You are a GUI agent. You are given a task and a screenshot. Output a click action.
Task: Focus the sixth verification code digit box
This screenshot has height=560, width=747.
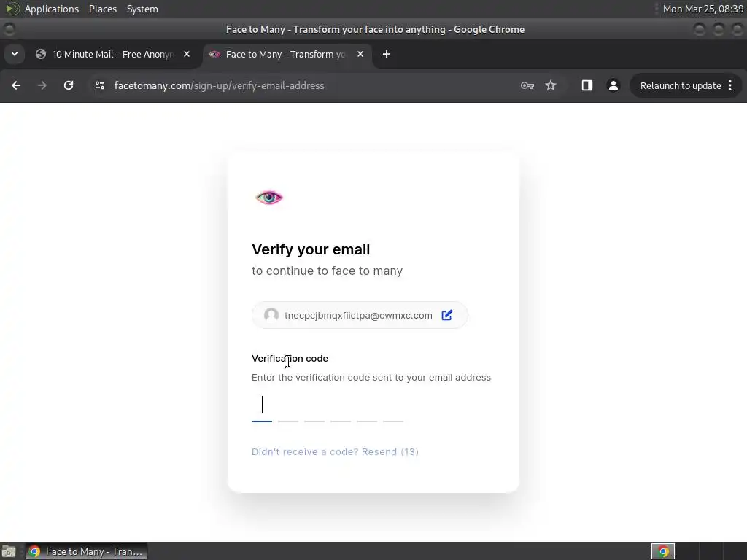(393, 407)
